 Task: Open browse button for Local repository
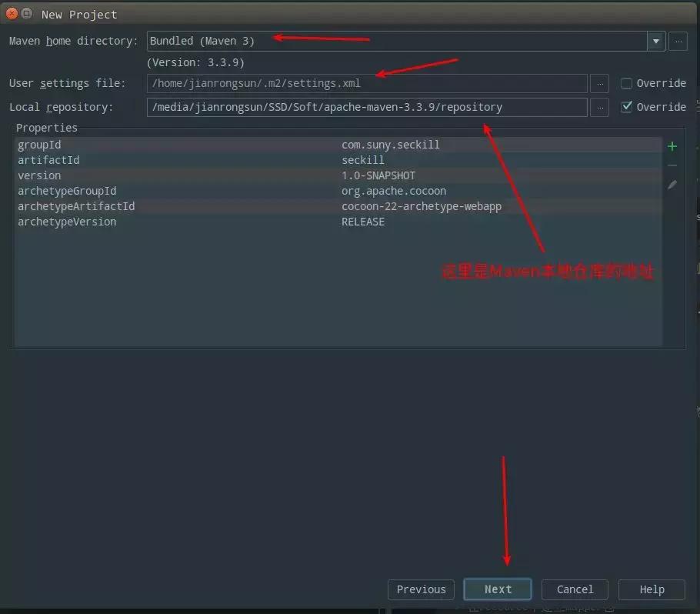(x=600, y=107)
